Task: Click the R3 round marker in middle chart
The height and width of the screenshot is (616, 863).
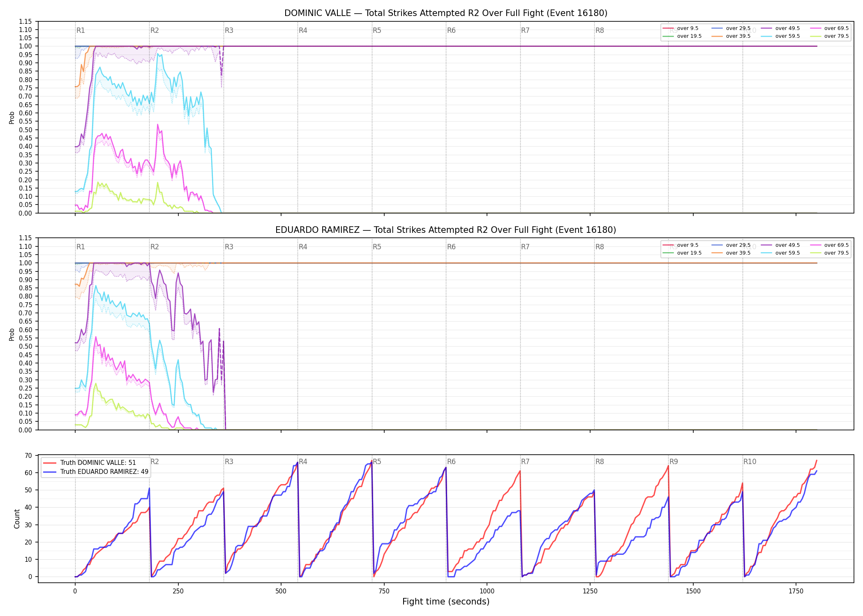Action: (229, 247)
